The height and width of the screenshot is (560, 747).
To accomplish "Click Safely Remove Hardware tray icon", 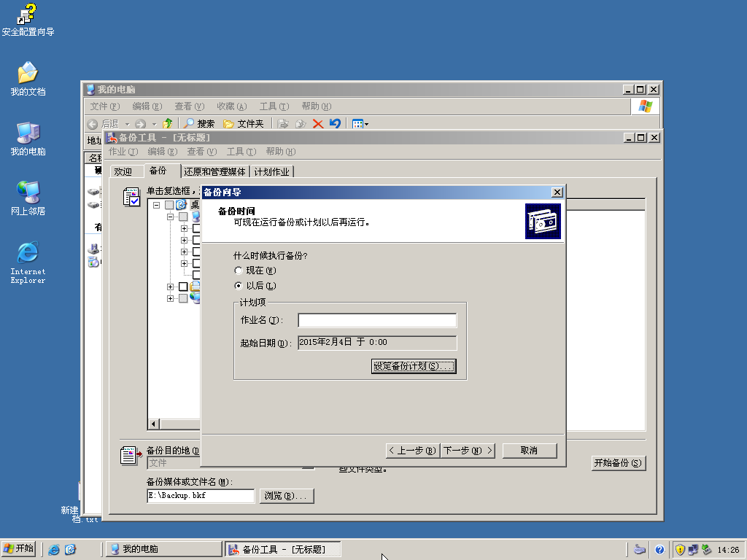I will 706,550.
